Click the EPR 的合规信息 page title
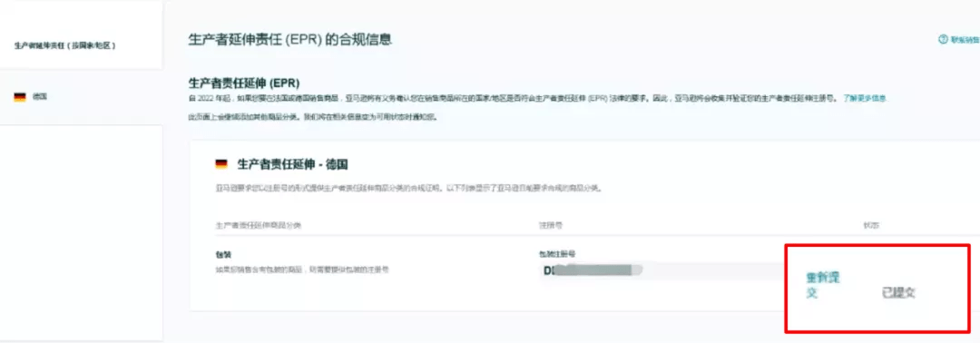980x343 pixels. click(290, 40)
